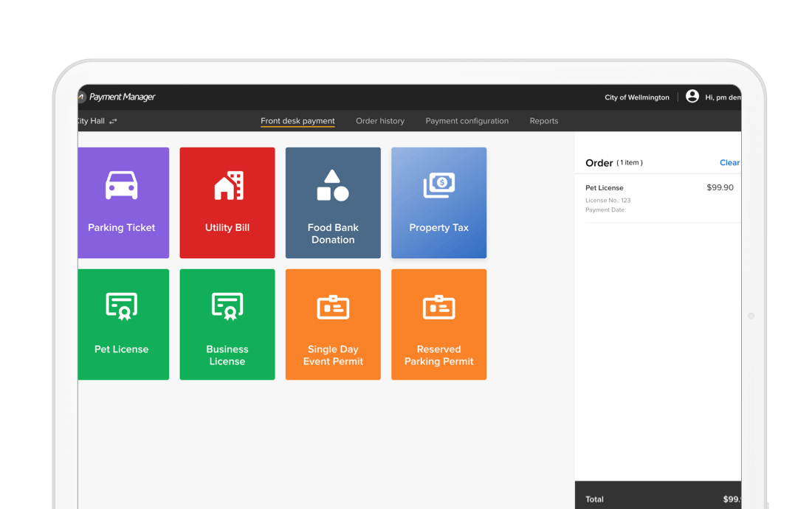Open the Reports tab
Screen dimensions: 812x509
coord(544,121)
